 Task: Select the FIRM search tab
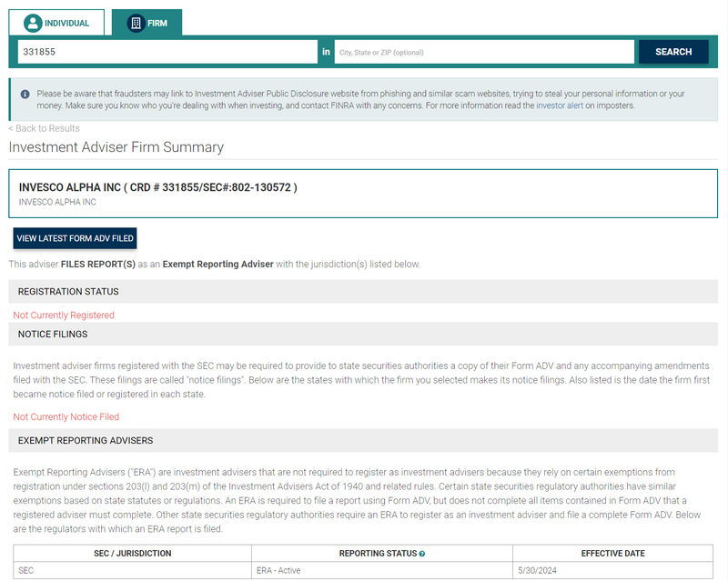[x=147, y=22]
